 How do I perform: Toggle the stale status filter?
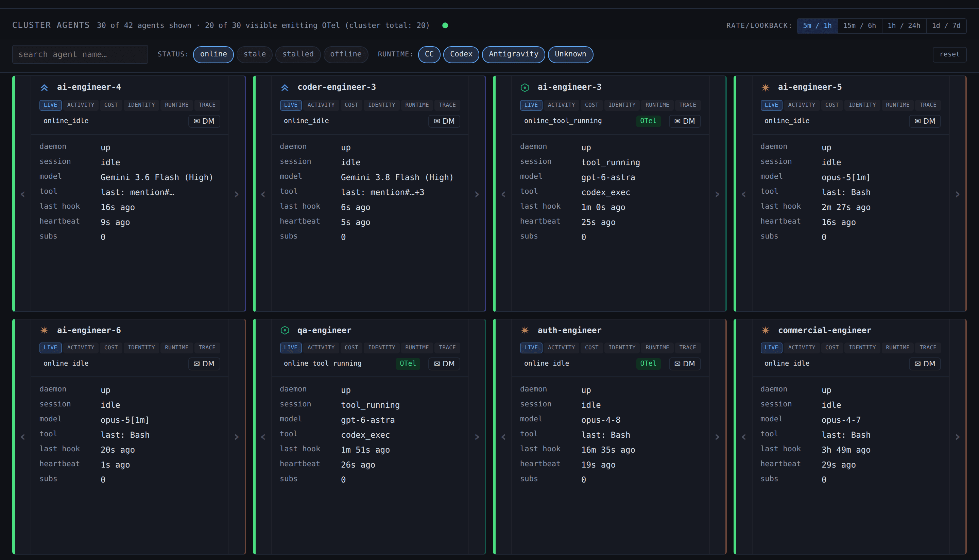[255, 54]
